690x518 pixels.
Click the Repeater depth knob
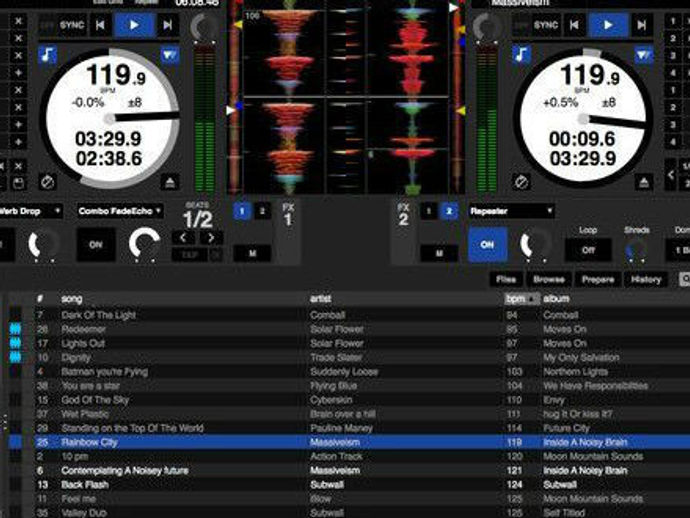tap(535, 243)
